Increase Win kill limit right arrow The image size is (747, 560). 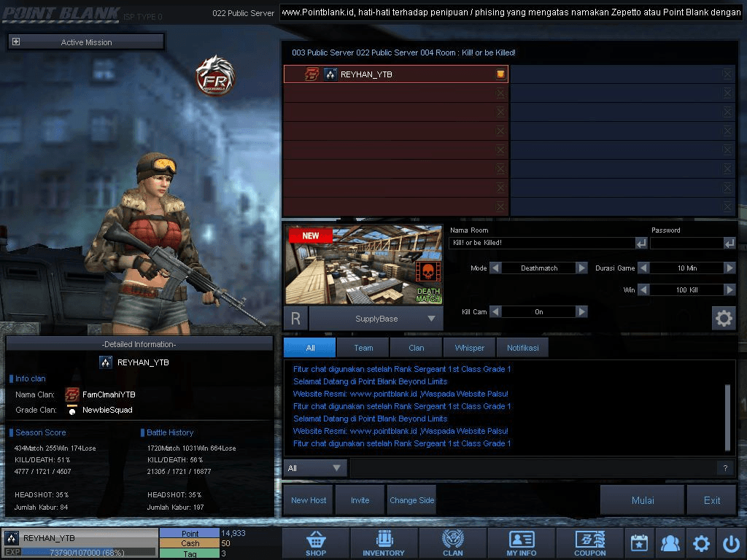(729, 289)
